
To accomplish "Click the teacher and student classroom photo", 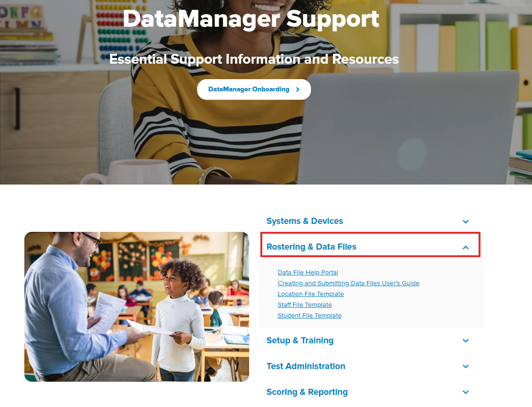I will pyautogui.click(x=136, y=307).
